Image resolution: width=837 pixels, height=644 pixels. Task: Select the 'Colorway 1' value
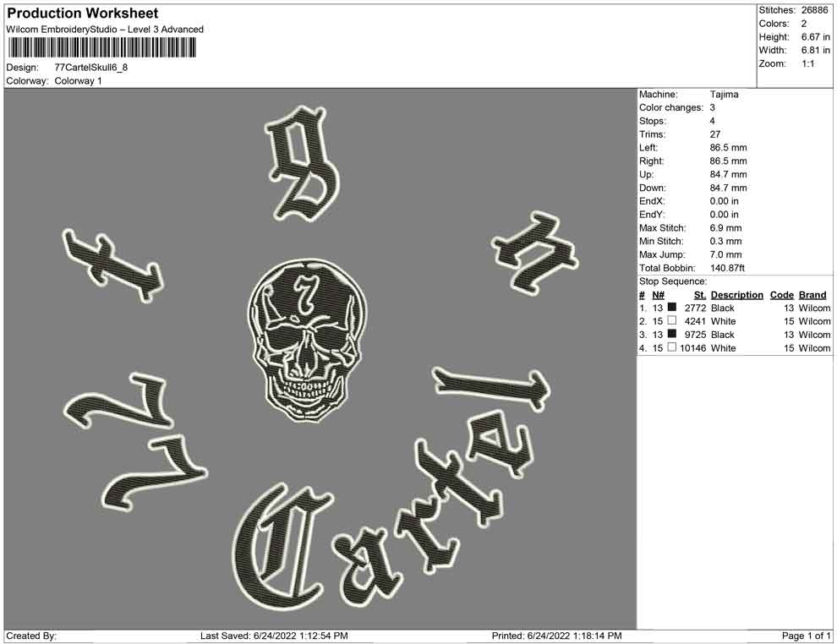coord(78,81)
